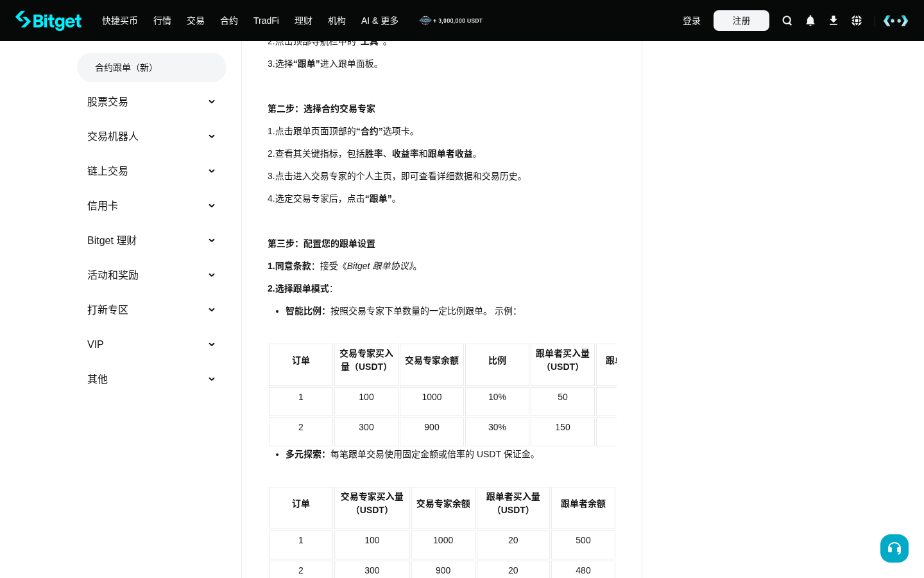
Task: Expand the 信用卡 sidebar section
Action: [x=151, y=206]
